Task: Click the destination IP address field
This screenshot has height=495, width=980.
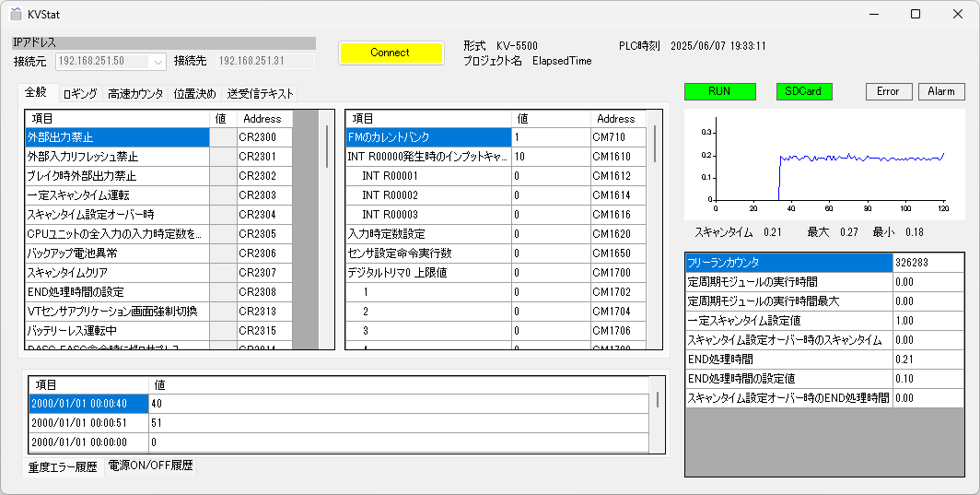Action: coord(265,62)
